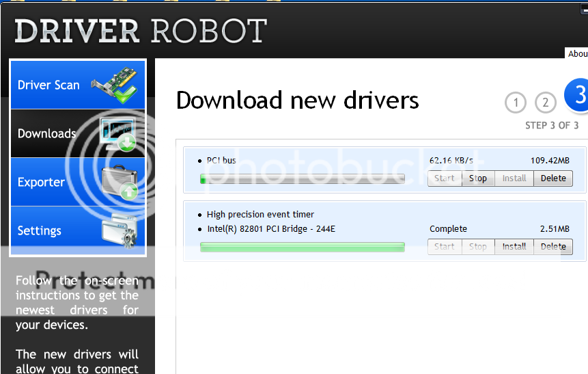
Task: Go to step 1 circle indicator
Action: (516, 103)
